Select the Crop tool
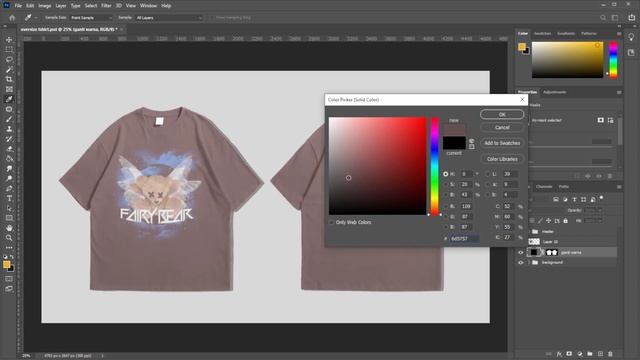This screenshot has width=640, height=360. point(9,79)
